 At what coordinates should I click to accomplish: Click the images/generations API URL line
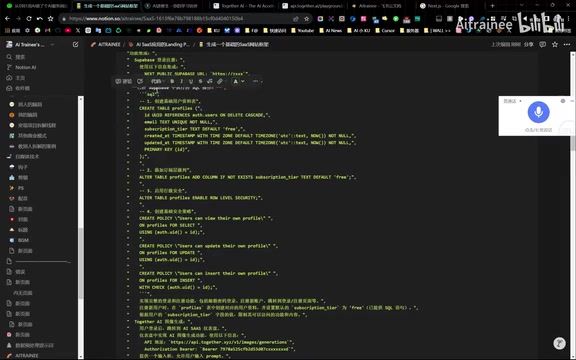(218, 342)
